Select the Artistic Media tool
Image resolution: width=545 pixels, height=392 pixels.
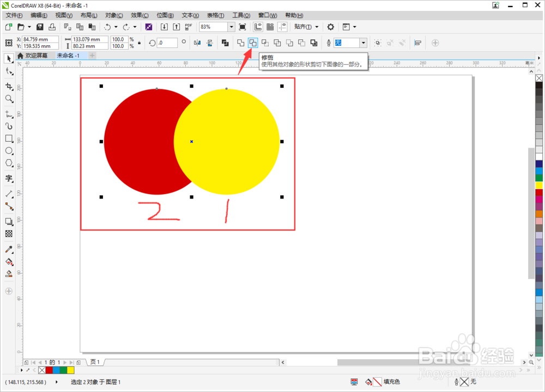tap(9, 126)
